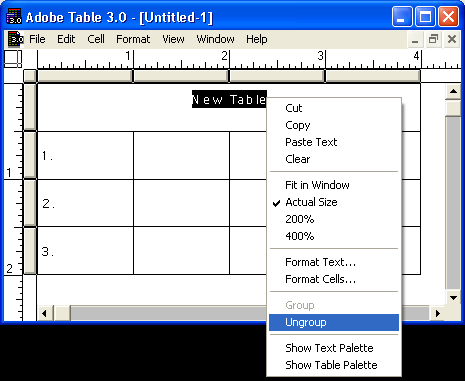Open the File menu
This screenshot has width=465, height=381.
pyautogui.click(x=37, y=39)
